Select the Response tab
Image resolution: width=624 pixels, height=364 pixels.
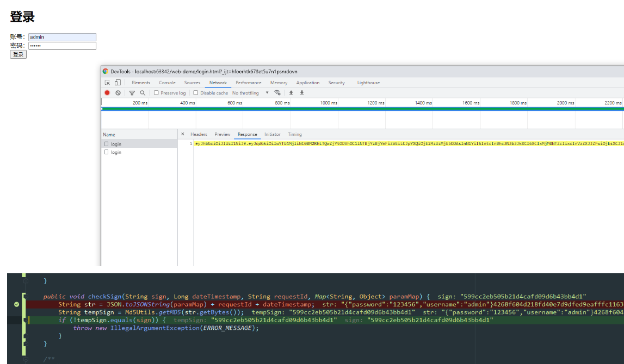tap(247, 134)
